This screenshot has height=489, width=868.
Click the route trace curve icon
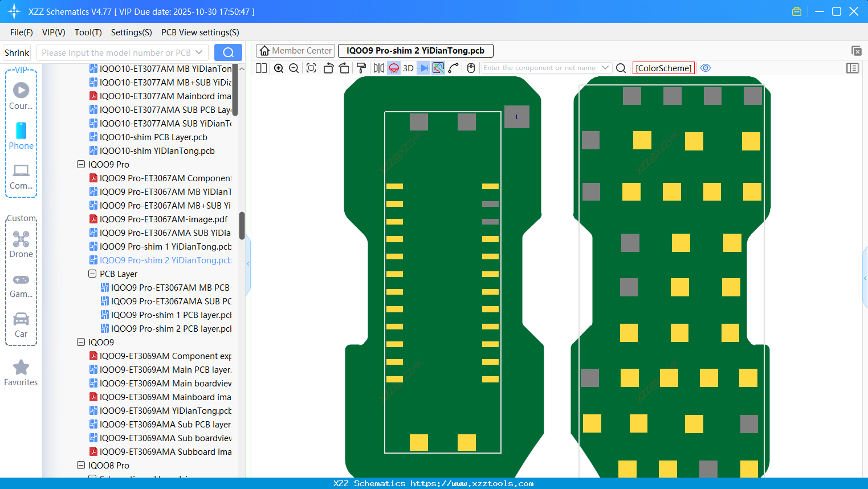[x=454, y=68]
